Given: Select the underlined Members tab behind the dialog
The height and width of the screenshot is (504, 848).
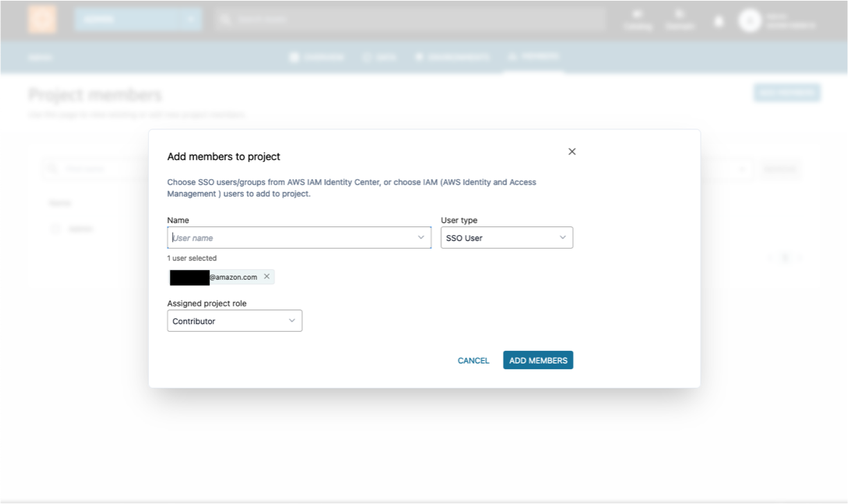Looking at the screenshot, I should tap(533, 57).
